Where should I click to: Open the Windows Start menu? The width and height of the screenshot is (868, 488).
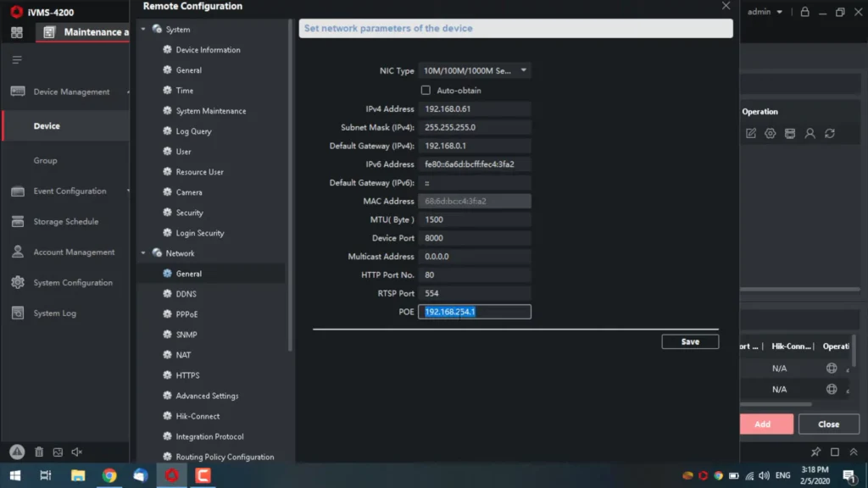(15, 476)
